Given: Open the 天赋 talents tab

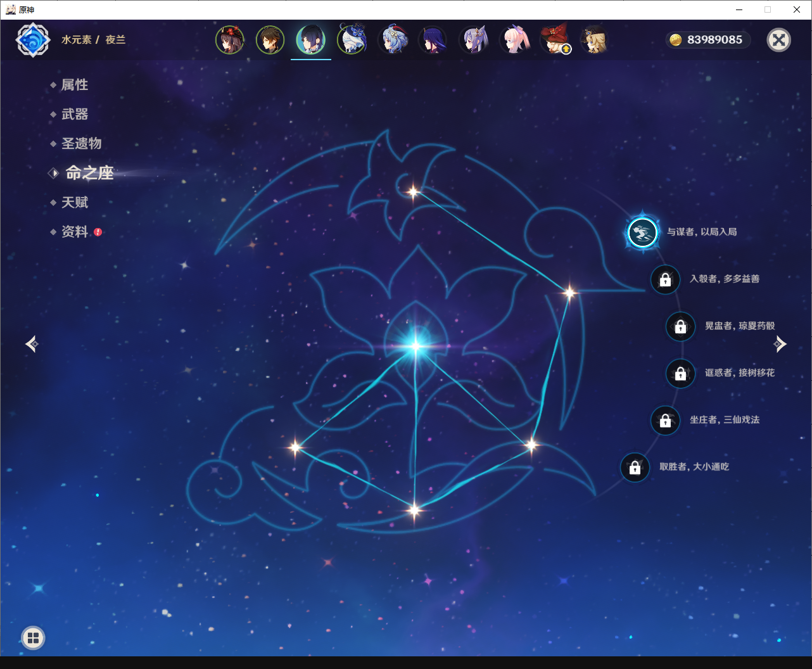Looking at the screenshot, I should pyautogui.click(x=75, y=202).
